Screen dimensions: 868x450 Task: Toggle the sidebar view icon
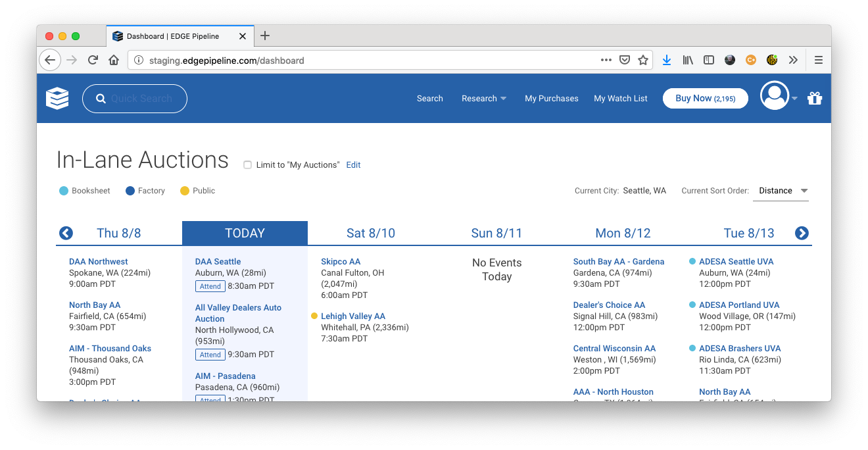pos(709,60)
